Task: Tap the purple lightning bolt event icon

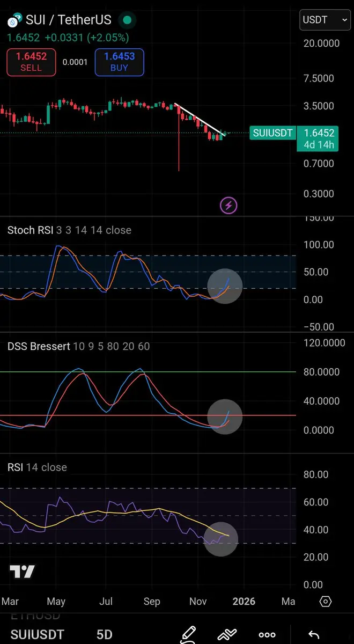Action: [229, 205]
